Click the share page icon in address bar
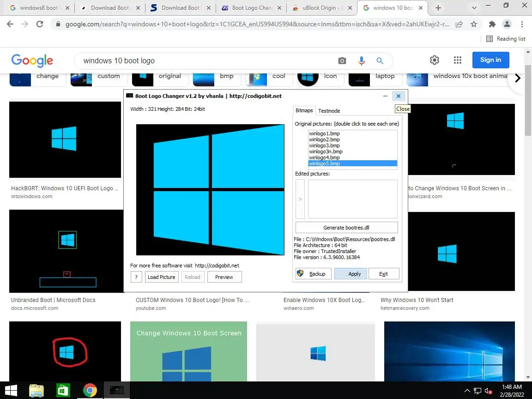 459,24
